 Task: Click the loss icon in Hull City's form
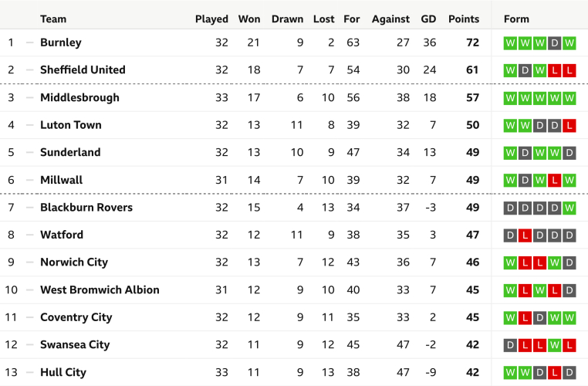tap(554, 372)
